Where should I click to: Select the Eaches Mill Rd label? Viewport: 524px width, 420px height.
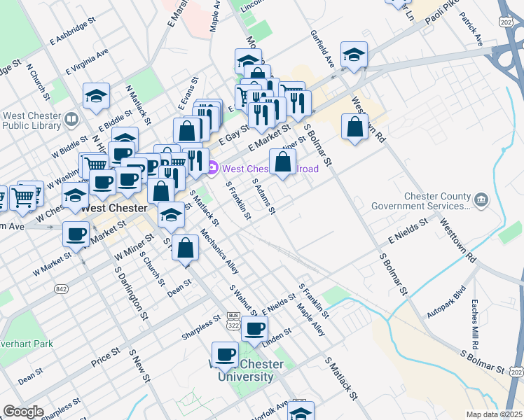(x=474, y=325)
